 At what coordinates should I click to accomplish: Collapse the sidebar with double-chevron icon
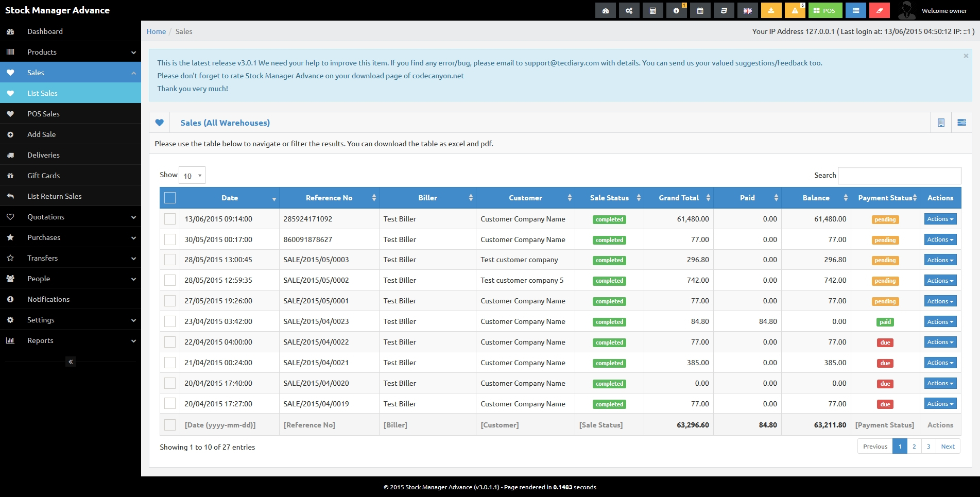[71, 362]
